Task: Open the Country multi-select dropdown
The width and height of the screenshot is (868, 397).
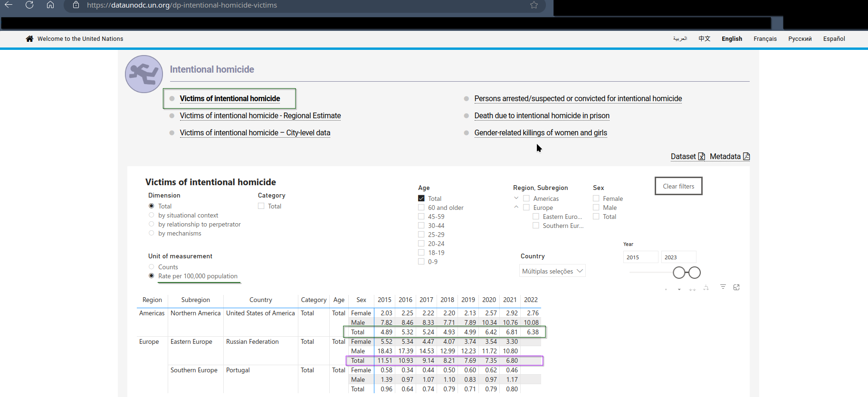Action: (x=552, y=271)
